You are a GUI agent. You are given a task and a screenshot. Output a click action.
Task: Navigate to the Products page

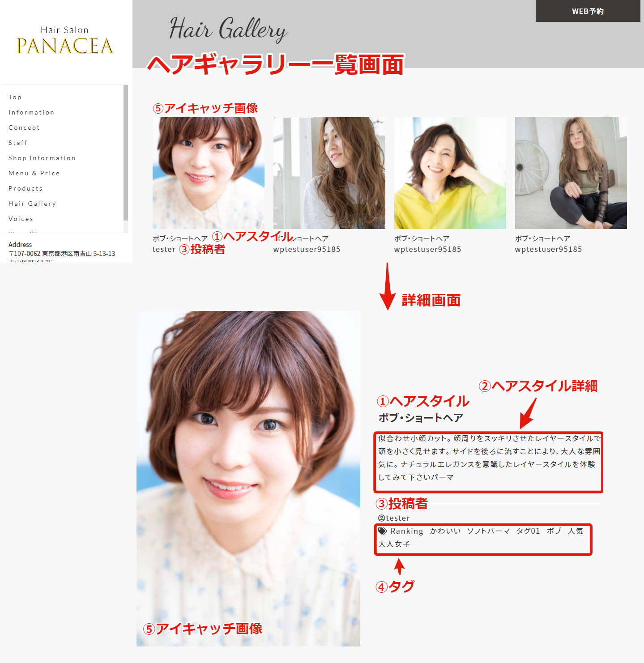26,188
